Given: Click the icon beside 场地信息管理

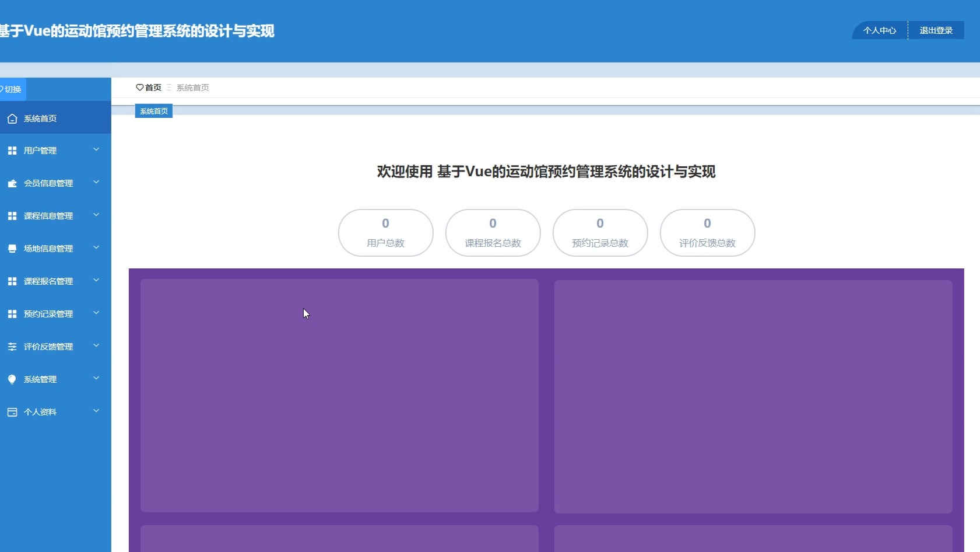Looking at the screenshot, I should coord(12,249).
